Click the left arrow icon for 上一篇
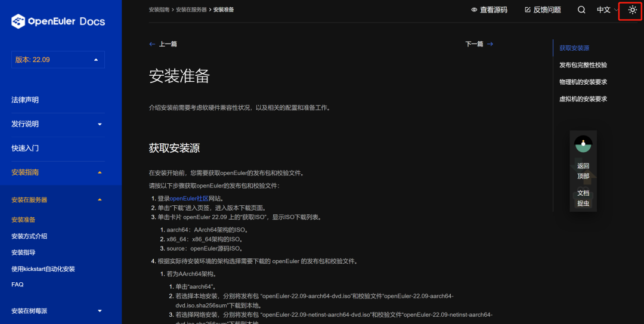Image resolution: width=644 pixels, height=324 pixels. (x=152, y=44)
